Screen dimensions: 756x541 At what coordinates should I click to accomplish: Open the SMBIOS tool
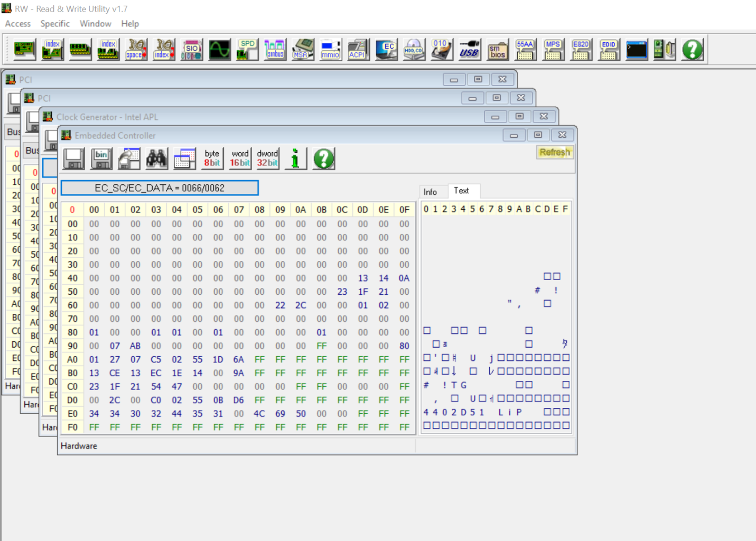point(497,50)
